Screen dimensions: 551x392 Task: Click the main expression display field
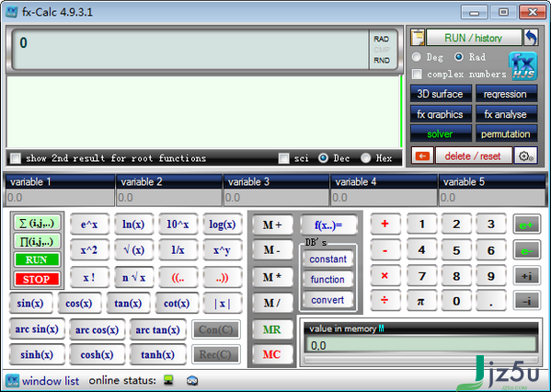point(190,50)
